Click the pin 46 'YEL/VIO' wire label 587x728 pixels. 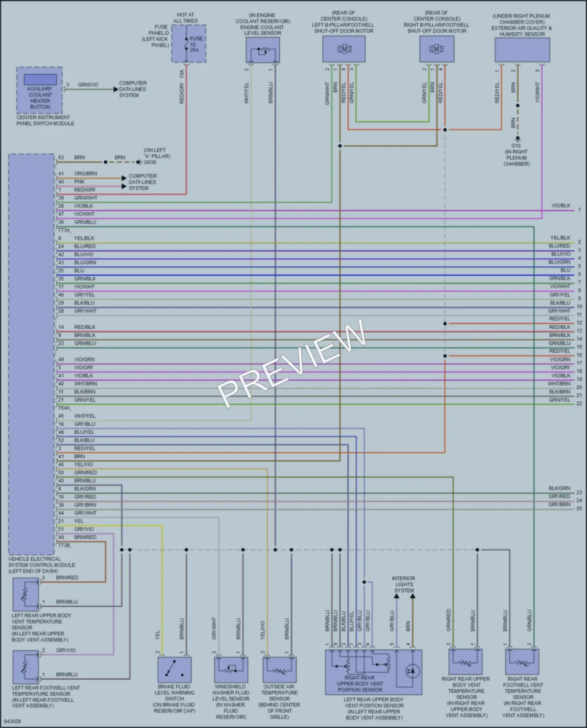83,464
